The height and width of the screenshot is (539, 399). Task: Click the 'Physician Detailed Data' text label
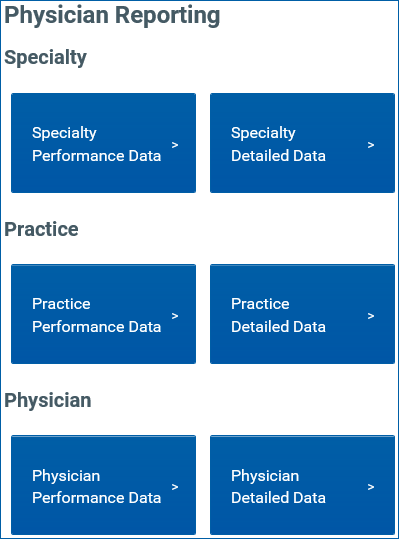[x=278, y=487]
